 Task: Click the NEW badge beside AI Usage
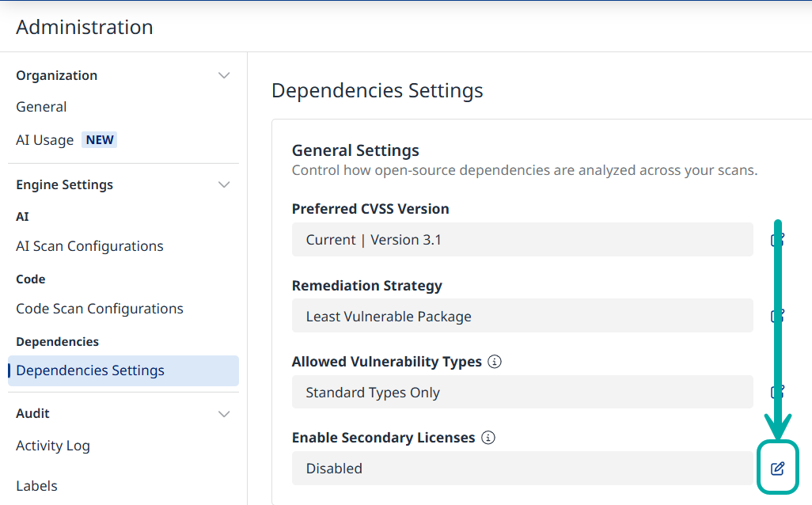tap(100, 140)
